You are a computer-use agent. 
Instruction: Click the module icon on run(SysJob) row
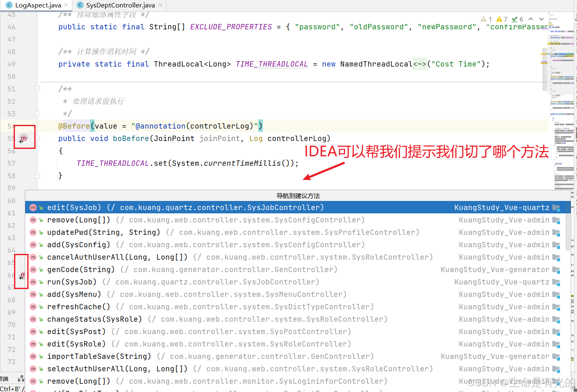click(x=556, y=282)
